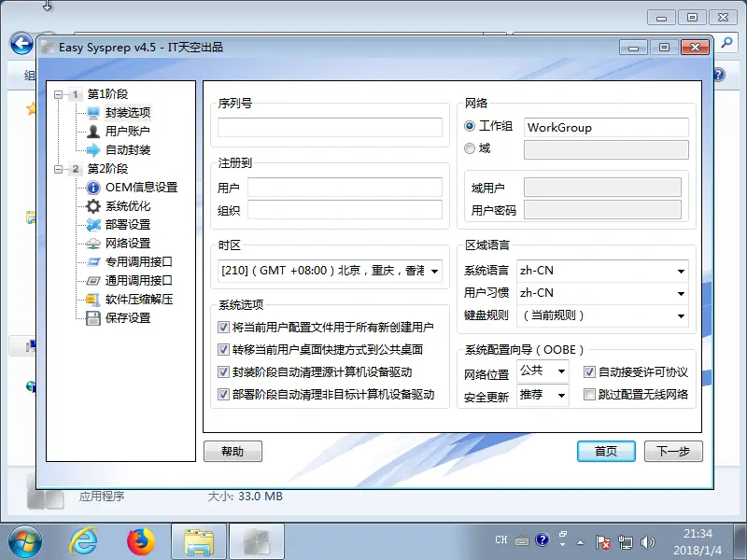
Task: Collapse the 第1阶段 tree node
Action: pyautogui.click(x=58, y=94)
